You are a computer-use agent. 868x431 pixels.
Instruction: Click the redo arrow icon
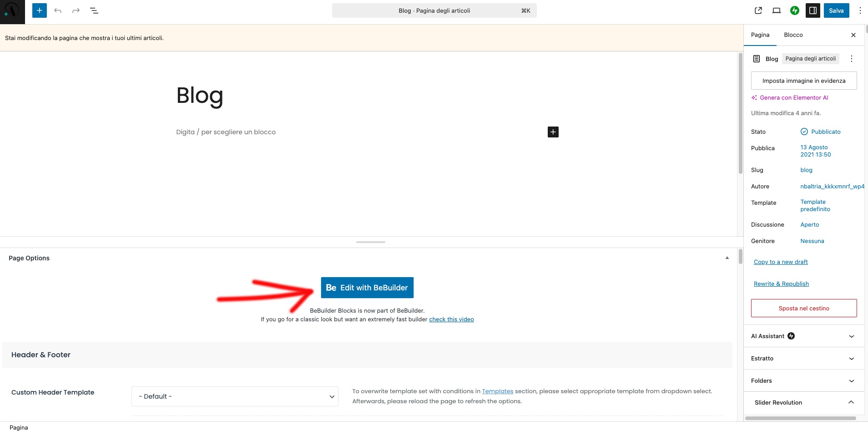click(76, 10)
